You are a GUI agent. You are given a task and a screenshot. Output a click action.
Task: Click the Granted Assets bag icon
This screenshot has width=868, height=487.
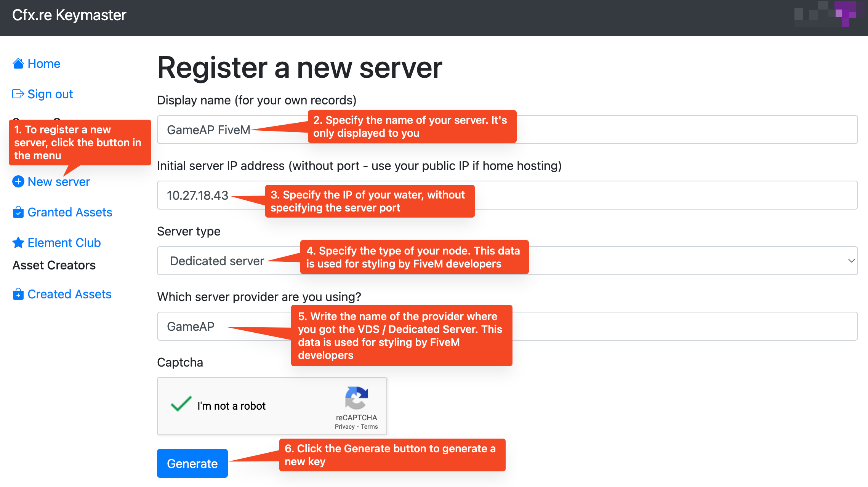tap(18, 212)
